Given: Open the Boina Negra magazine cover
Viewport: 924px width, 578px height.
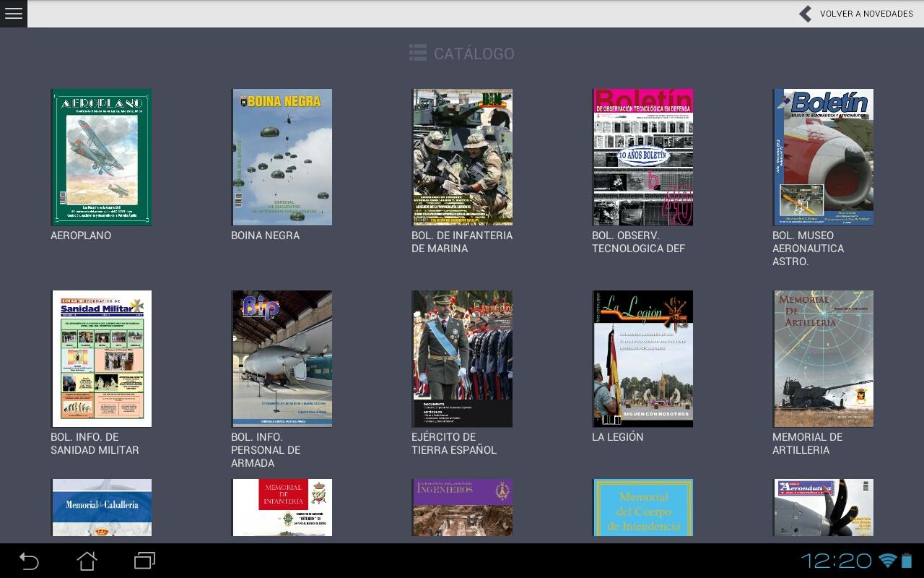Looking at the screenshot, I should (282, 157).
